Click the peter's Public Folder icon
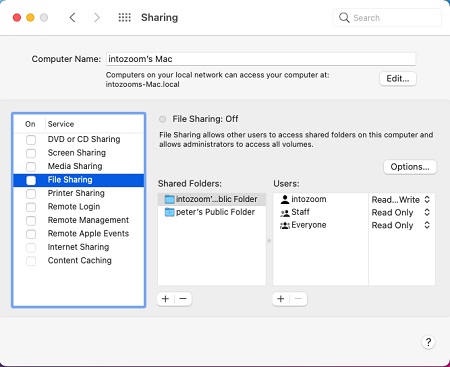The width and height of the screenshot is (450, 367). point(170,212)
